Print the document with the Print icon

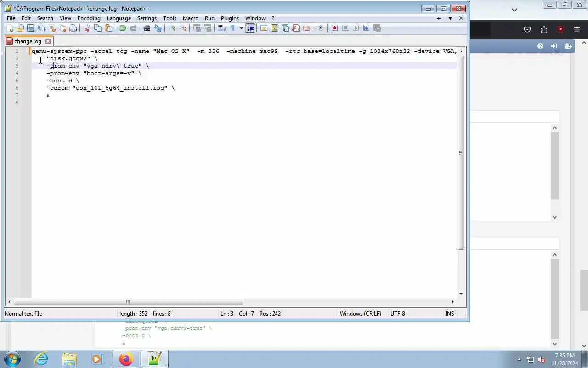73,28
